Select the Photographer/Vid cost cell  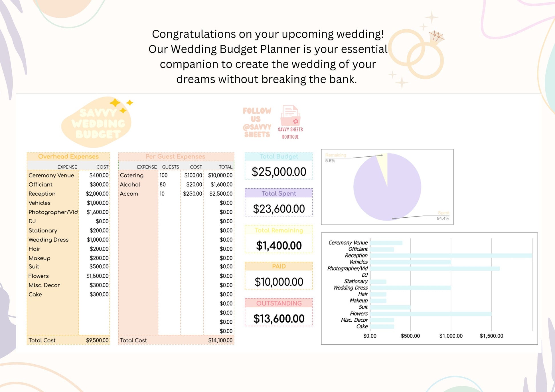(x=98, y=212)
